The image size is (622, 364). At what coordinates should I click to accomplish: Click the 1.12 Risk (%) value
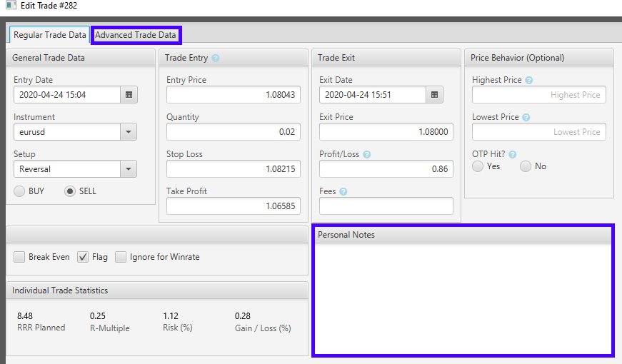coord(171,316)
